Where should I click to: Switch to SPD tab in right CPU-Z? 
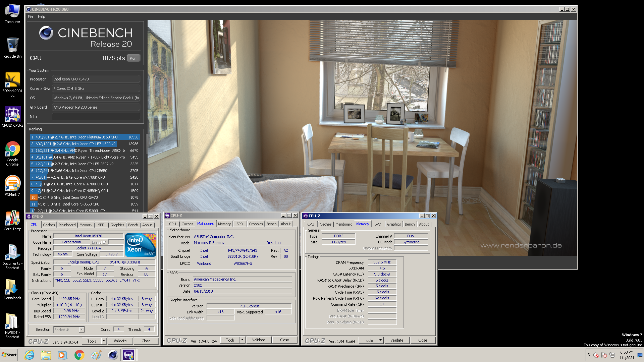(x=378, y=224)
